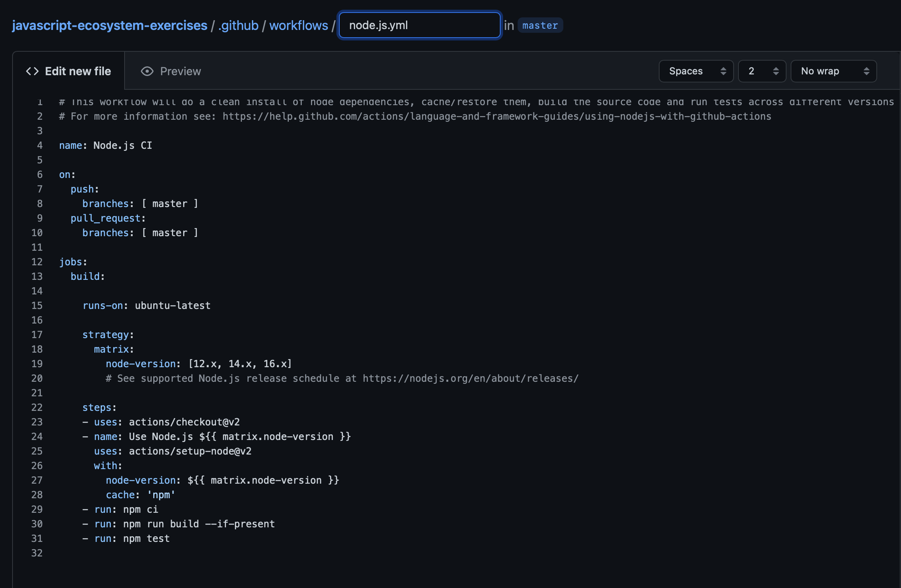Click the 'uses: actions/setup-node@v2' line
The width and height of the screenshot is (901, 588).
(173, 451)
